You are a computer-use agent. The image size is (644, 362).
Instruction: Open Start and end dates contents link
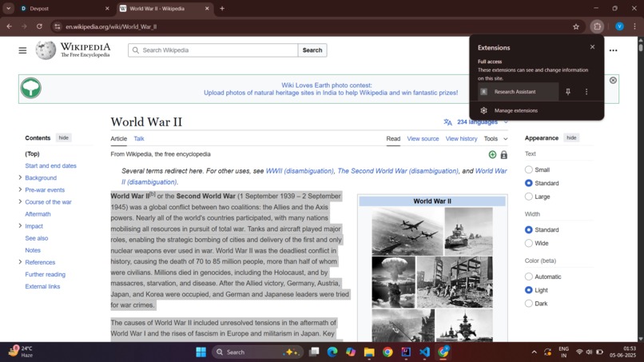[50, 165]
